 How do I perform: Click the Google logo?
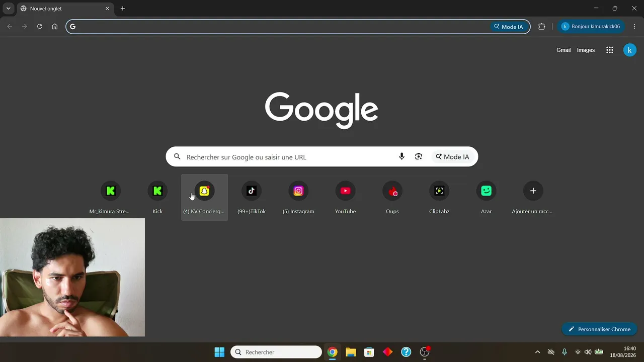click(321, 110)
